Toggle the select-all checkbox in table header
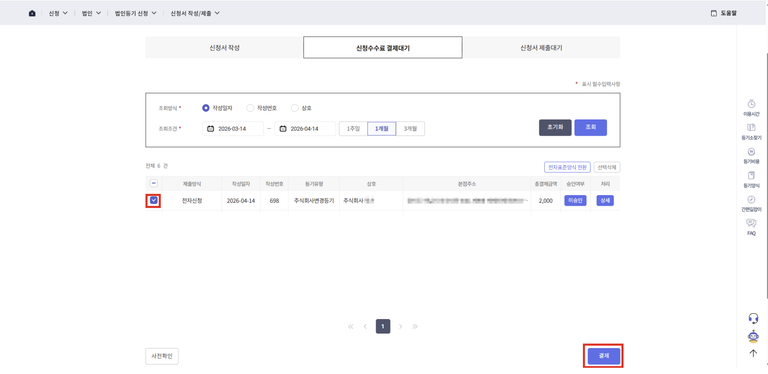The image size is (768, 374). point(154,183)
